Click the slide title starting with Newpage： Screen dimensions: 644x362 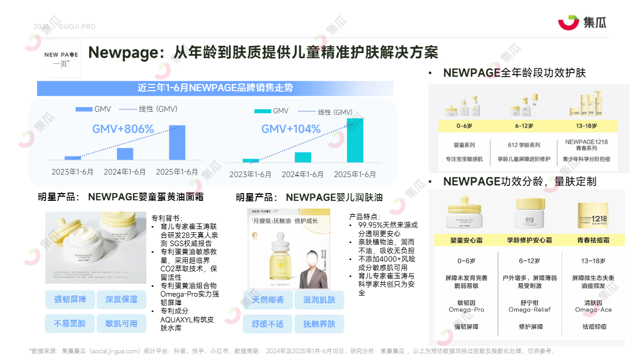click(263, 53)
